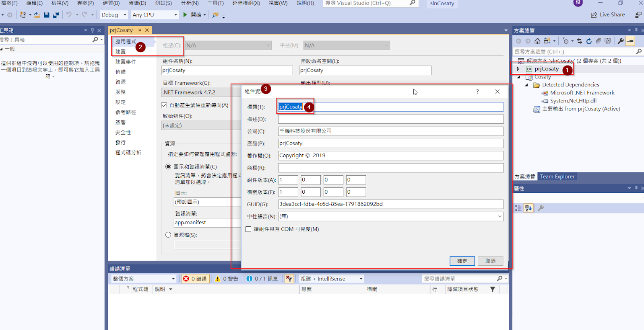The height and width of the screenshot is (330, 644).
Task: Click the 描述 description input field
Action: [390, 119]
